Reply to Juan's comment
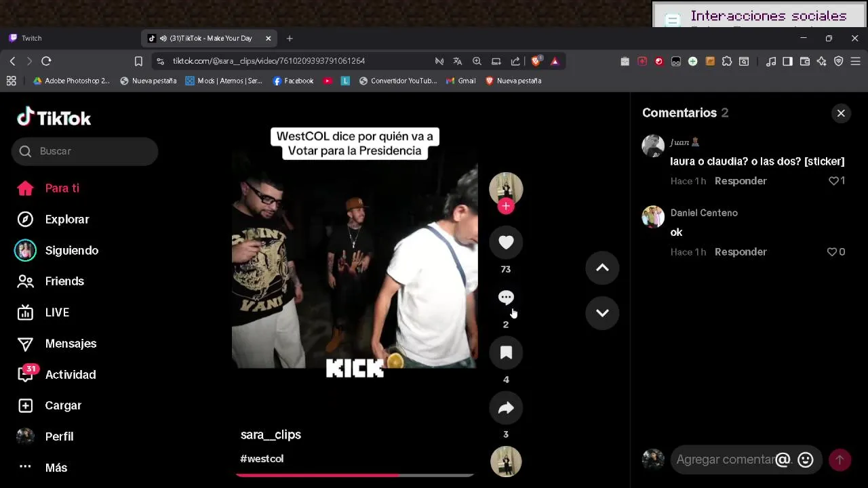 [741, 181]
